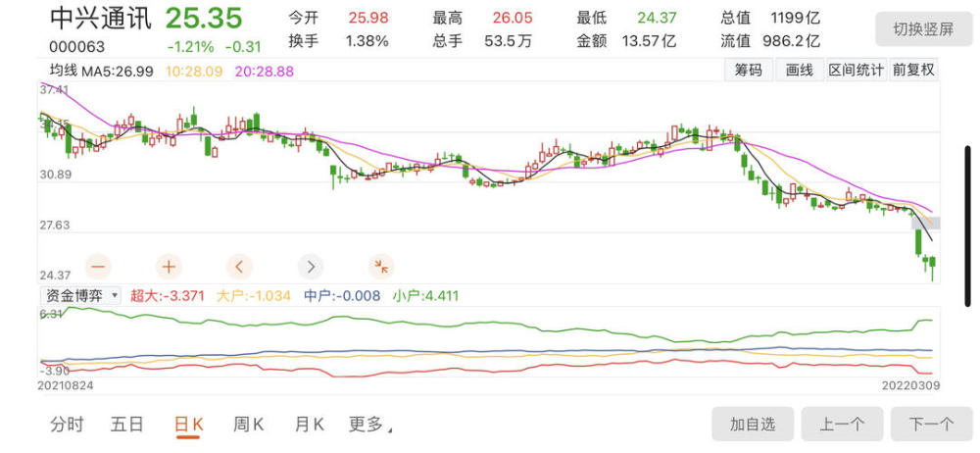
Task: Click the 中户:-0.008 fund flow label
Action: point(342,295)
